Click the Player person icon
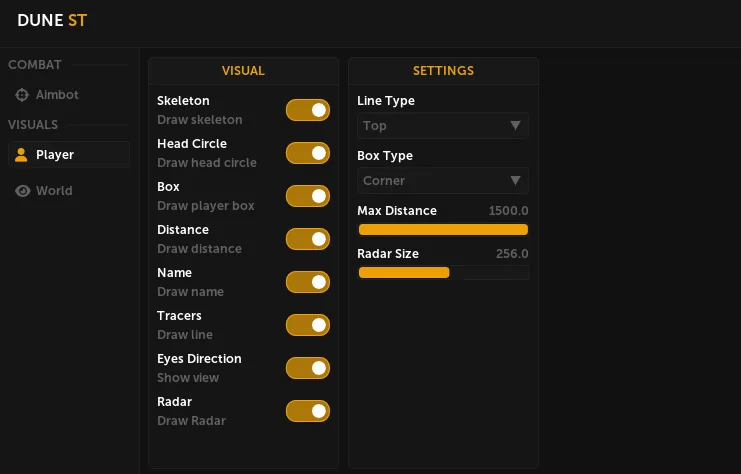The image size is (741, 474). (22, 155)
